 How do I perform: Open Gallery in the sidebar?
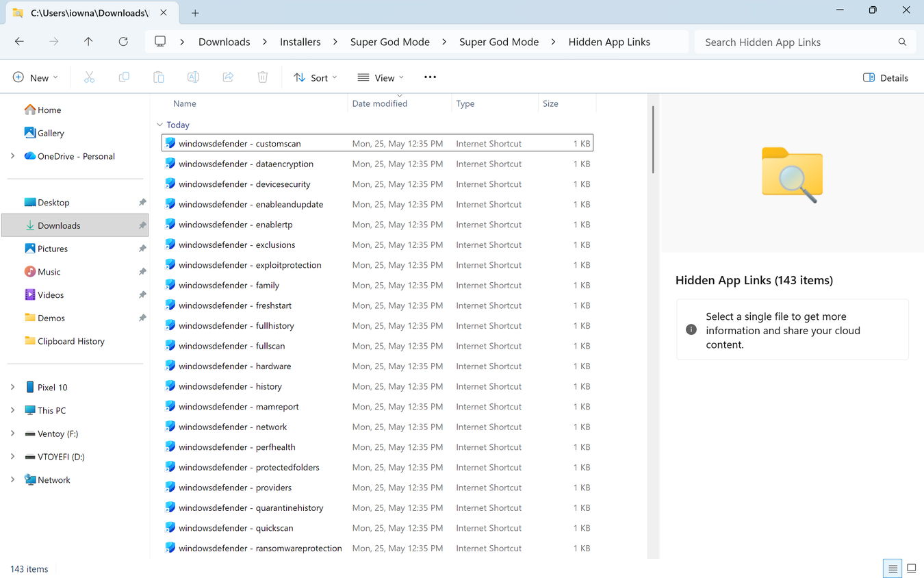point(44,133)
